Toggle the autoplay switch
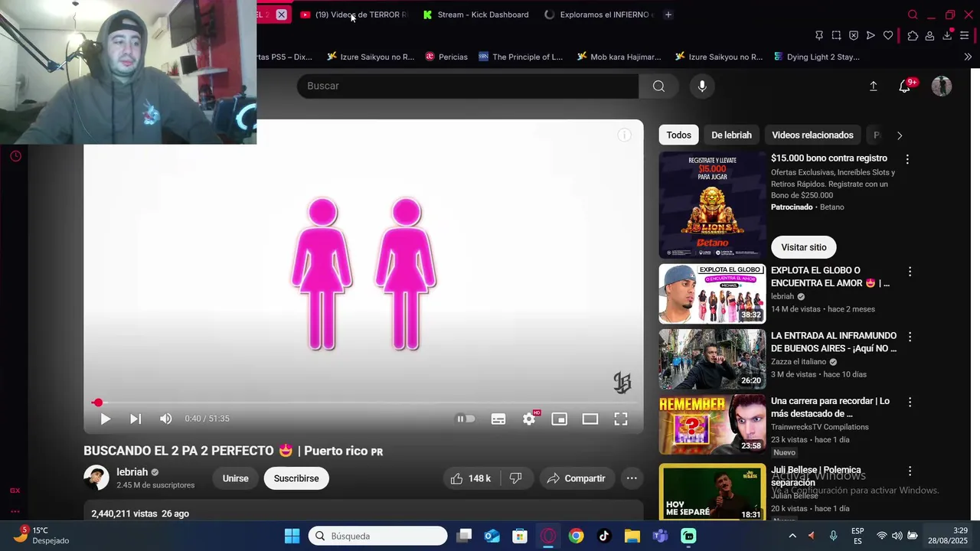The image size is (980, 551). (x=465, y=419)
